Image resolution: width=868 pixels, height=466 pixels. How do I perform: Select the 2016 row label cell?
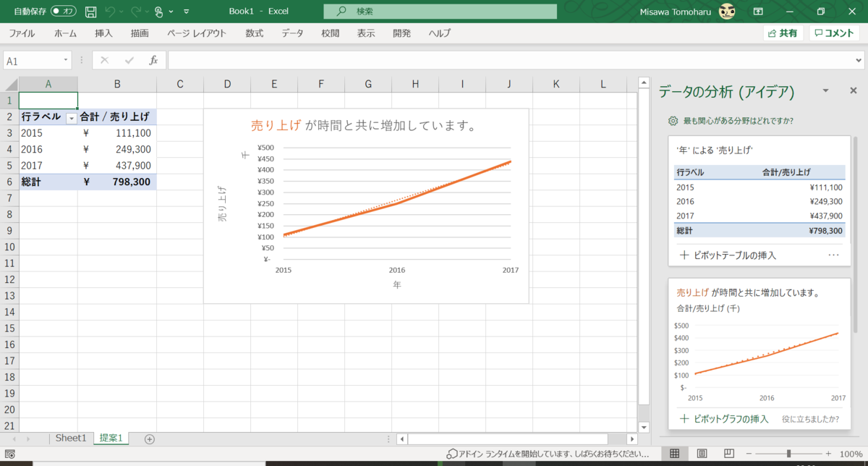48,149
